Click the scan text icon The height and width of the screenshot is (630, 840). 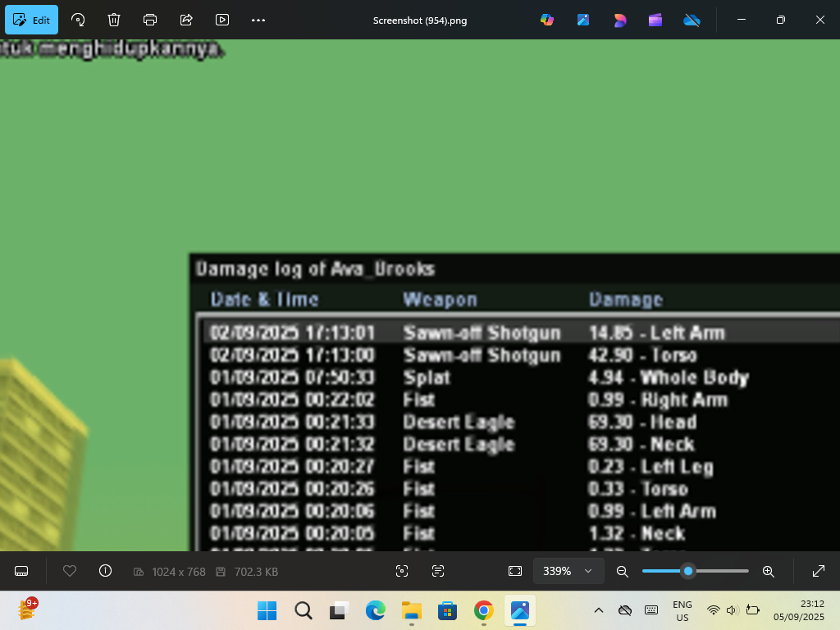point(438,571)
